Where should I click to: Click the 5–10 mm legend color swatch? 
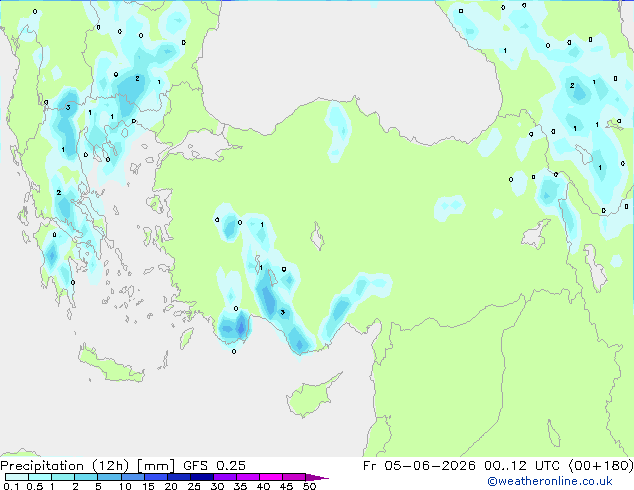tap(109, 477)
